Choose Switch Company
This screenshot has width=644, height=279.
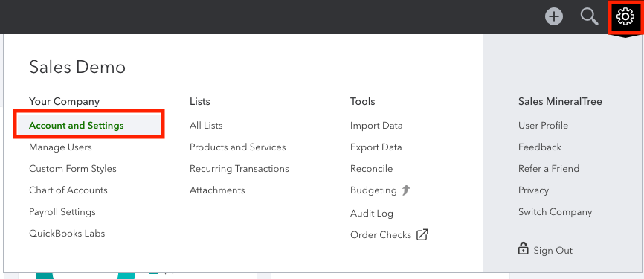(556, 212)
